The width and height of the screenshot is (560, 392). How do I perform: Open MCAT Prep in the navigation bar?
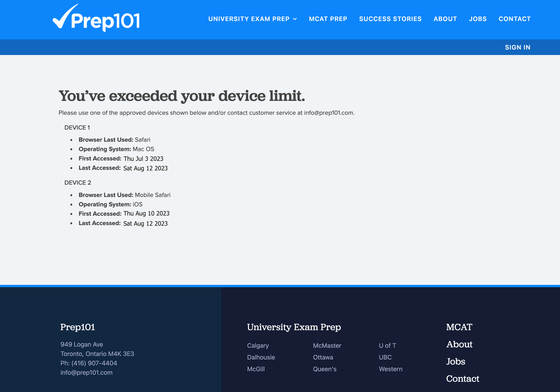click(328, 19)
